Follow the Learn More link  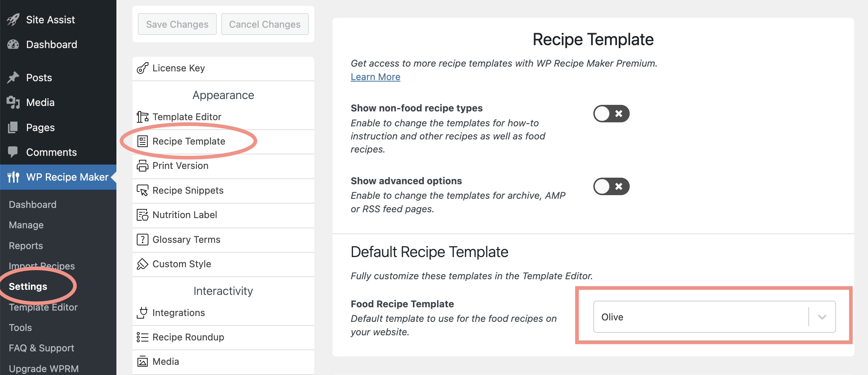click(375, 77)
